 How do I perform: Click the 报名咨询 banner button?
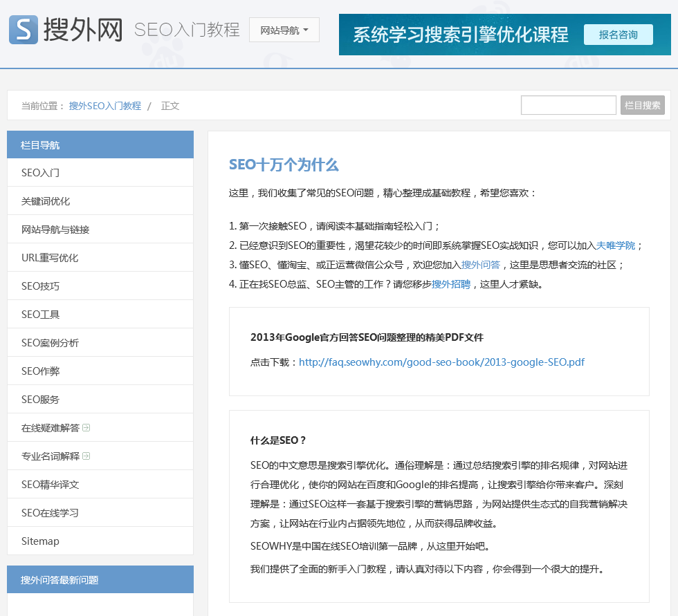618,35
